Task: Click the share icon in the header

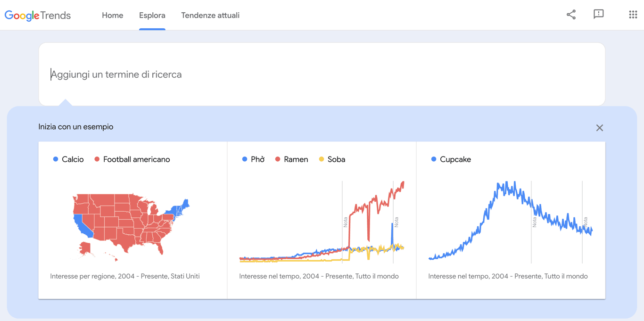Action: pos(571,15)
